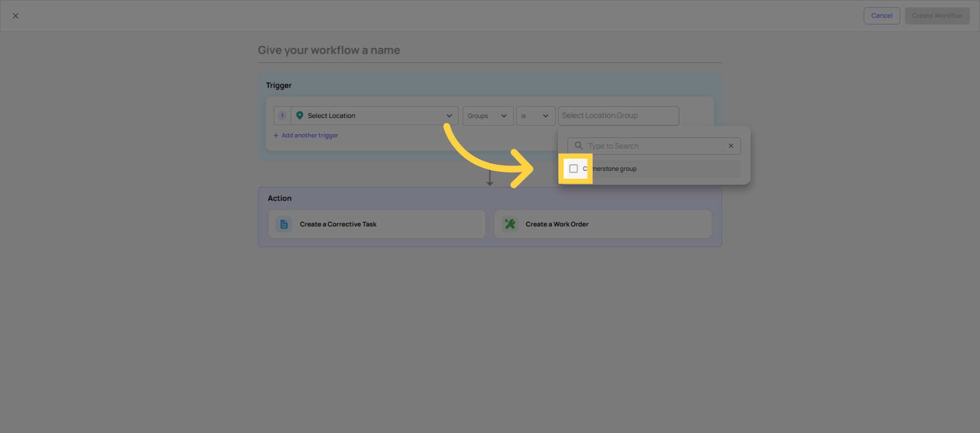Click the search magnifier icon
The width and height of the screenshot is (980, 433).
pos(579,146)
